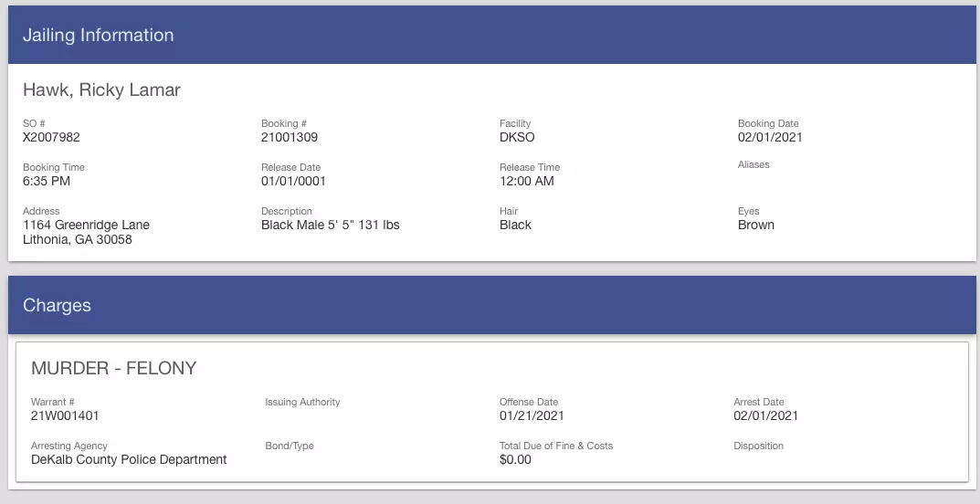The width and height of the screenshot is (980, 504).
Task: Click the Charges section header
Action: pos(57,305)
